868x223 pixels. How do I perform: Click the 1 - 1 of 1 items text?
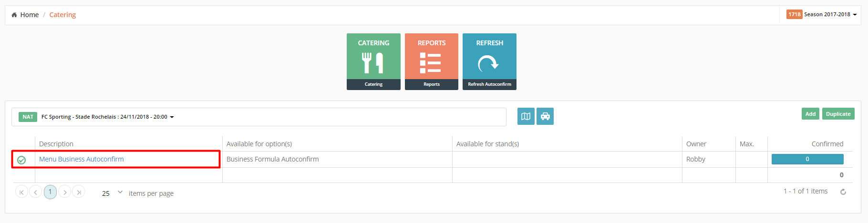tap(806, 191)
